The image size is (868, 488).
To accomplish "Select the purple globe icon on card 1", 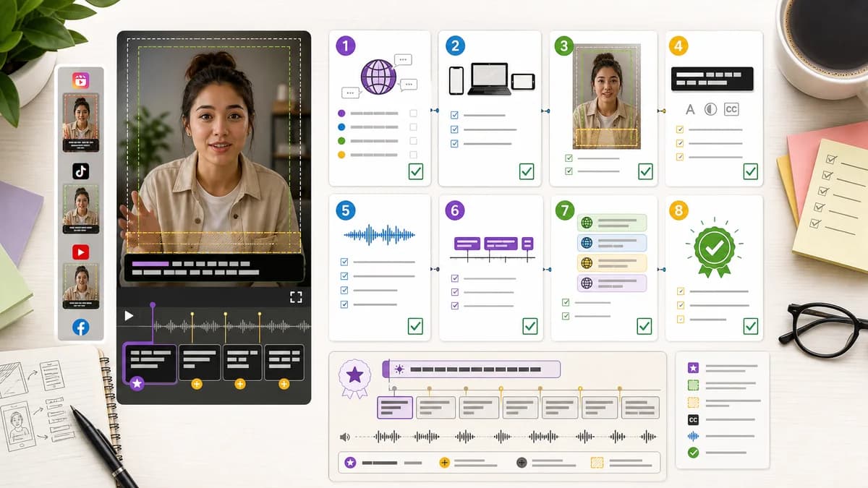I will click(x=378, y=77).
